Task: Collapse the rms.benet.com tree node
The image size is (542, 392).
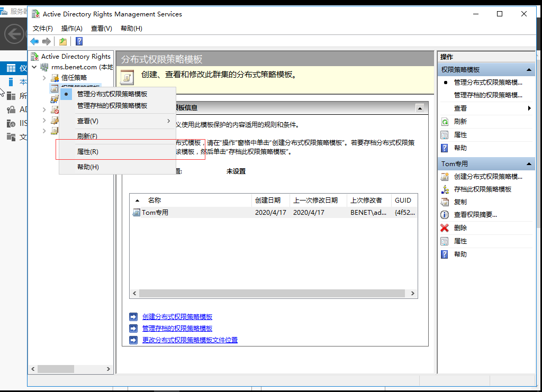Action: pos(34,67)
